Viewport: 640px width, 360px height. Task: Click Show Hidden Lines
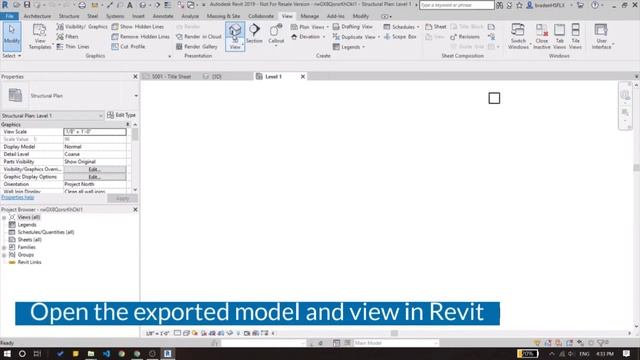pyautogui.click(x=138, y=27)
